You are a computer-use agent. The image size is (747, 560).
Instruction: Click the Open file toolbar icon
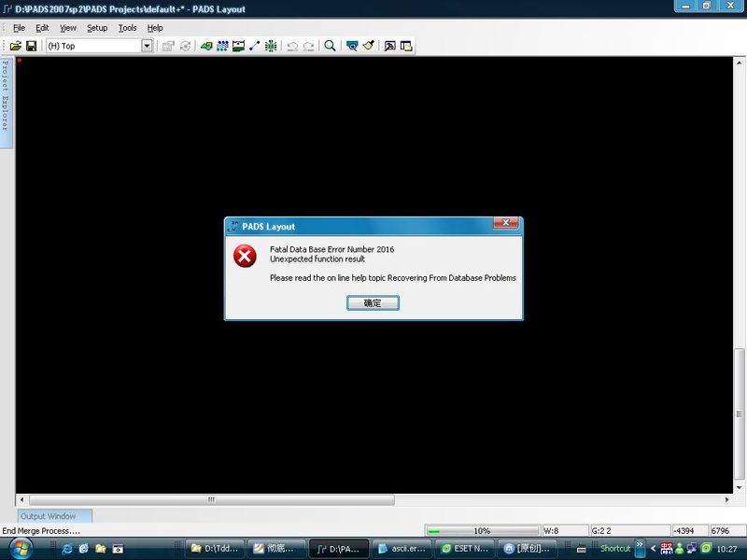(16, 46)
